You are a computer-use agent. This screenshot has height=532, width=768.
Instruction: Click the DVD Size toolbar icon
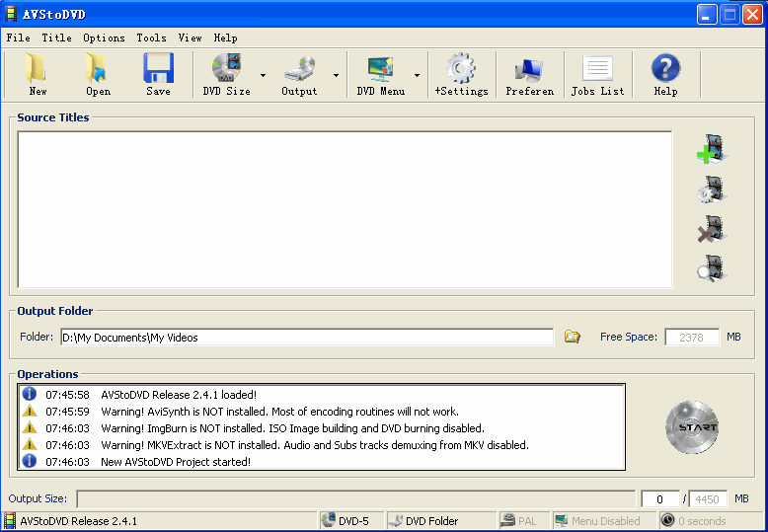click(226, 75)
